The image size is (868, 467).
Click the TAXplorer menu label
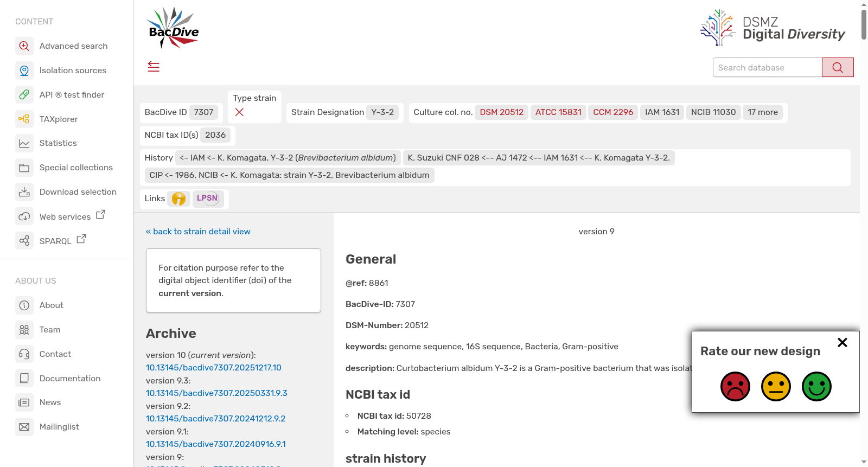[x=59, y=119]
